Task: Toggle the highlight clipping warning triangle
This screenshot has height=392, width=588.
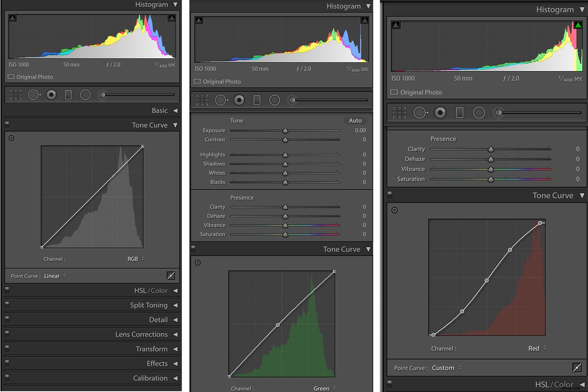Action: point(171,18)
